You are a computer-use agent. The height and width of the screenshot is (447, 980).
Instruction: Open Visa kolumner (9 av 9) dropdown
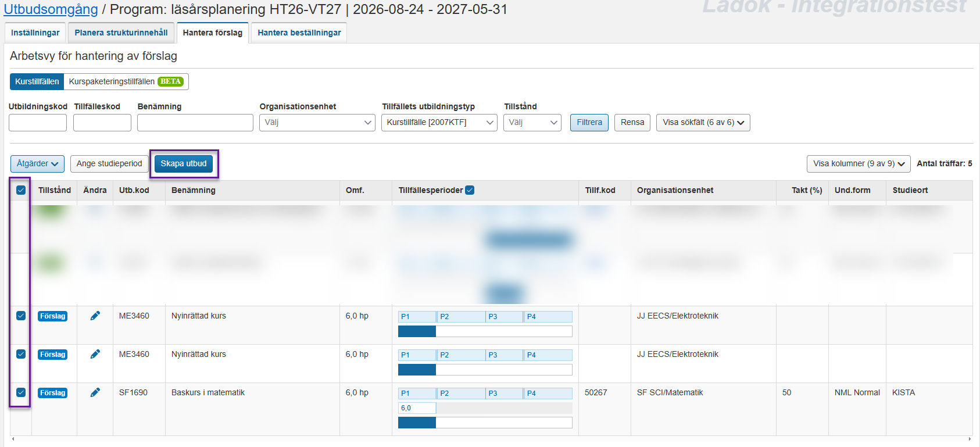[x=858, y=163]
